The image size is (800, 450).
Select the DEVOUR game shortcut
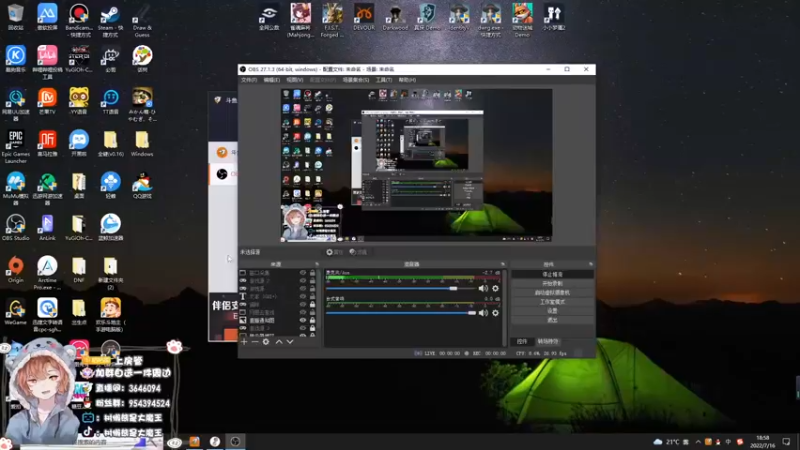click(x=364, y=17)
